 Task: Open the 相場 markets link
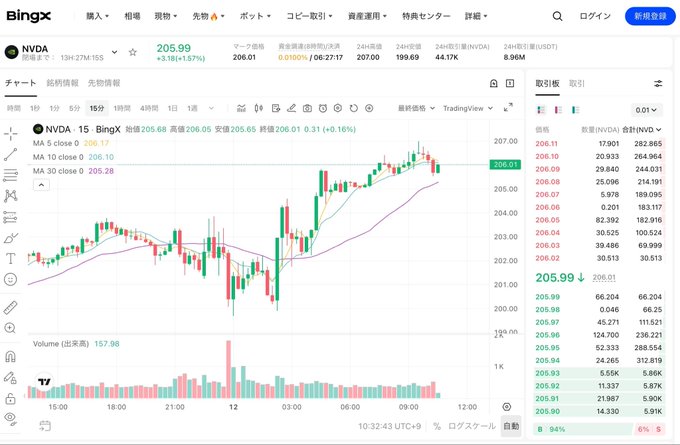132,16
